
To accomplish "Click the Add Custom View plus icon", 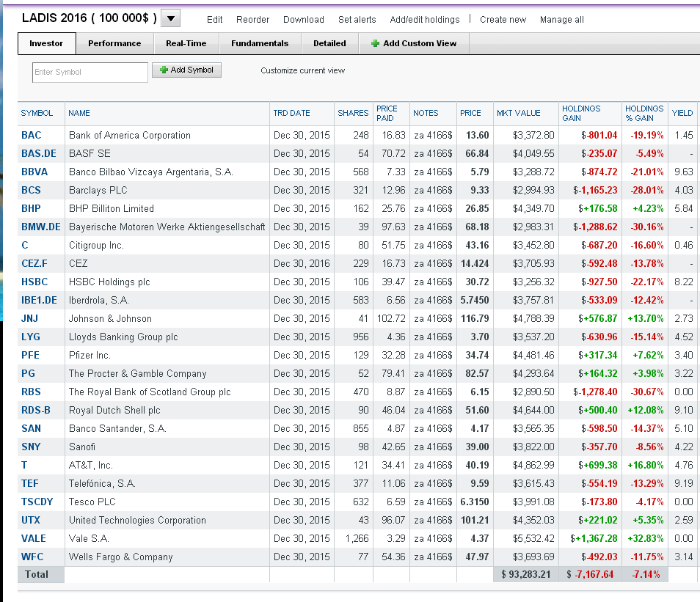I will point(376,43).
